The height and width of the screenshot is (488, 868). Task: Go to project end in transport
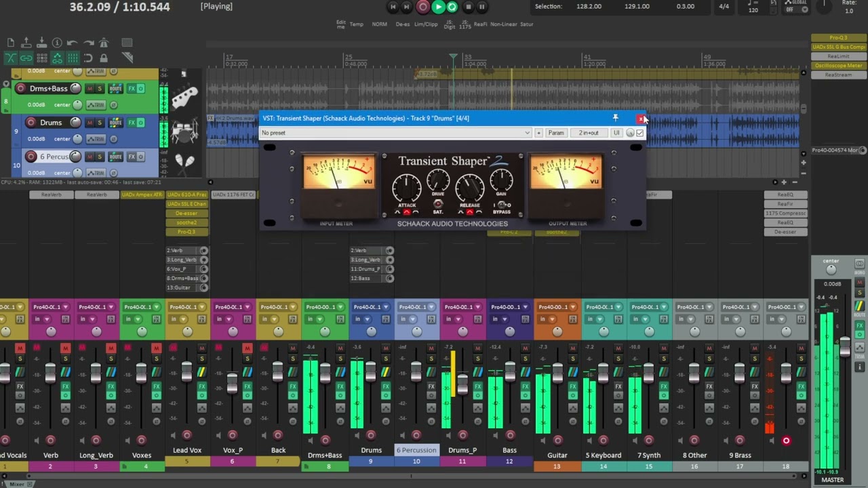pos(407,7)
